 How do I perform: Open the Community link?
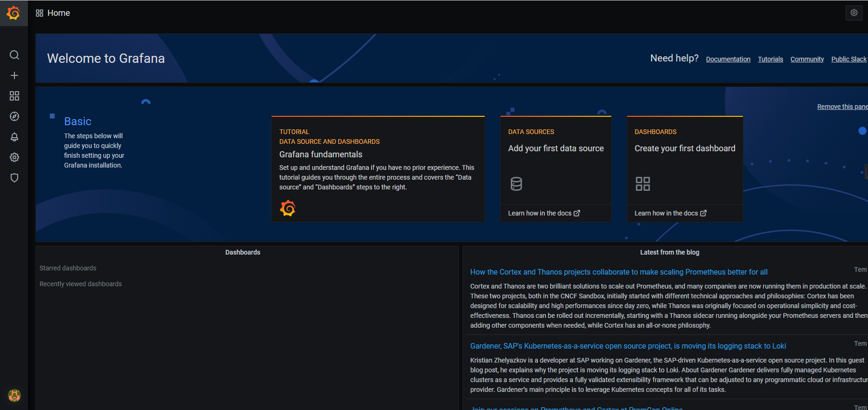[x=807, y=59]
